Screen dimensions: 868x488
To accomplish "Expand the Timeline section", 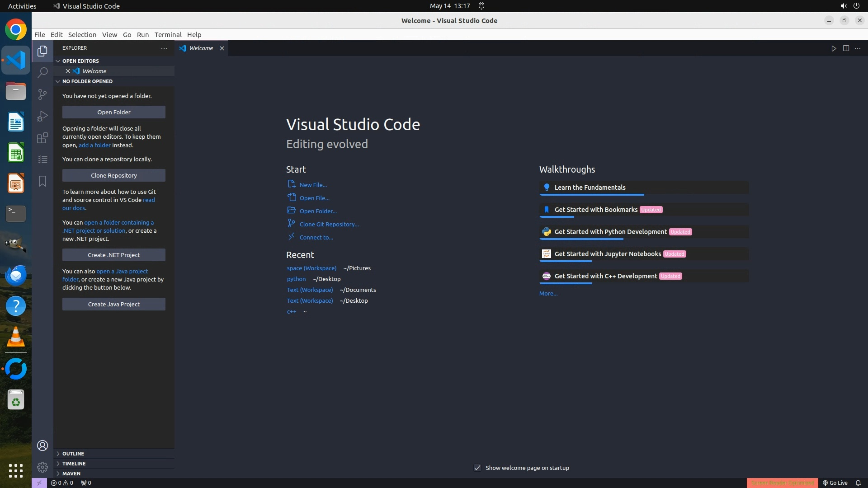I will click(x=74, y=464).
